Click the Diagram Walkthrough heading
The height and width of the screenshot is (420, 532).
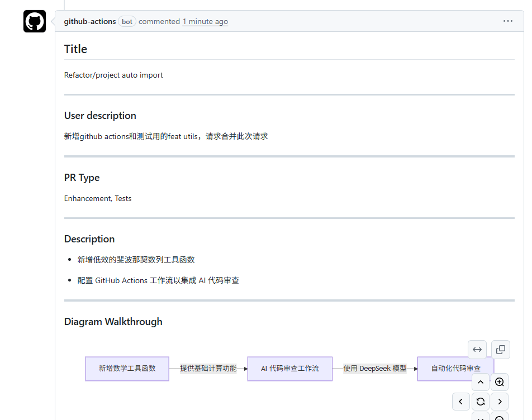click(x=113, y=322)
